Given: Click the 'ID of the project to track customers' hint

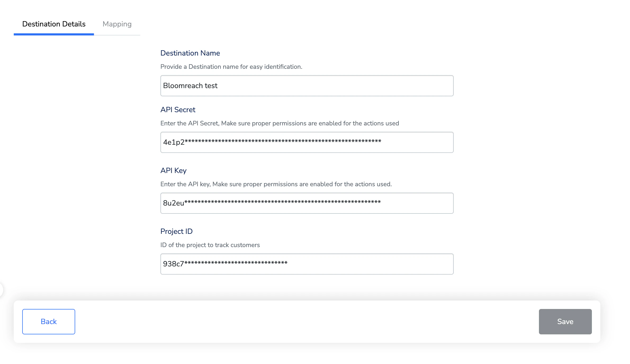Looking at the screenshot, I should click(210, 245).
